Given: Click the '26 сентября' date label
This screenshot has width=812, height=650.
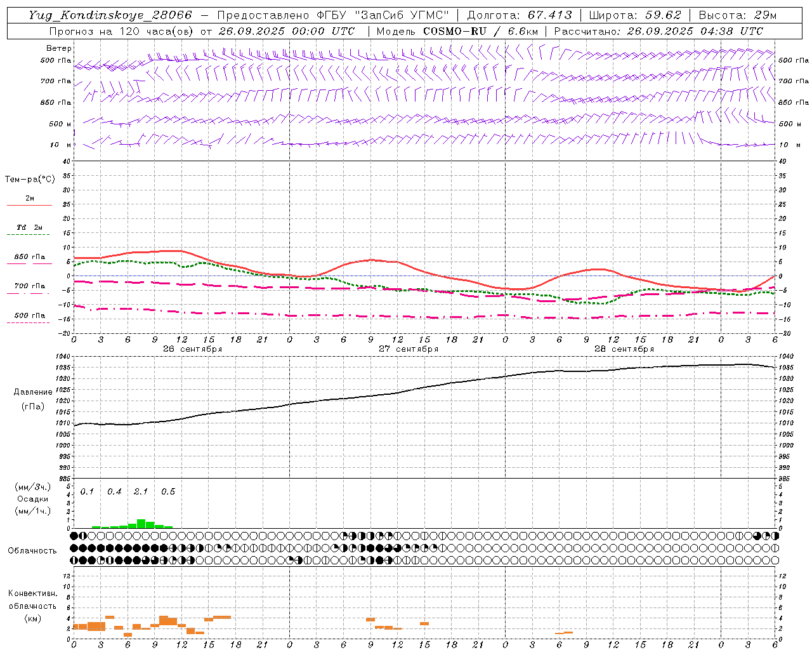Looking at the screenshot, I should pos(192,348).
